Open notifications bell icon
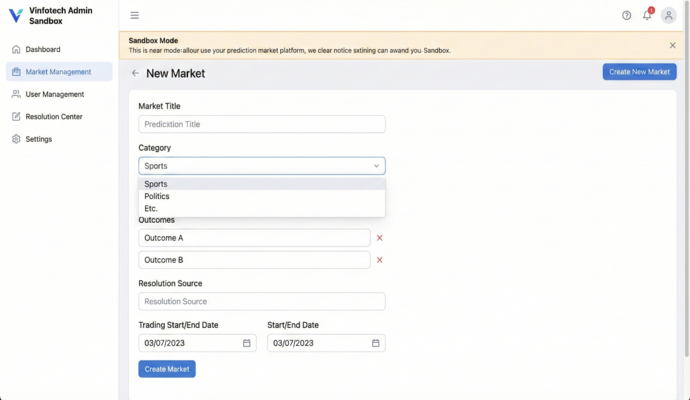This screenshot has height=400, width=690. [647, 15]
